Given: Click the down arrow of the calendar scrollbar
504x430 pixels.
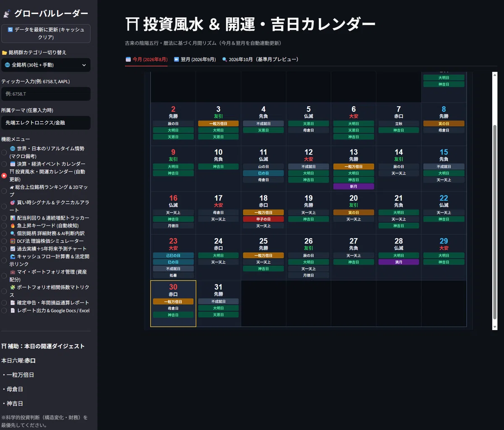Looking at the screenshot, I should point(494,327).
